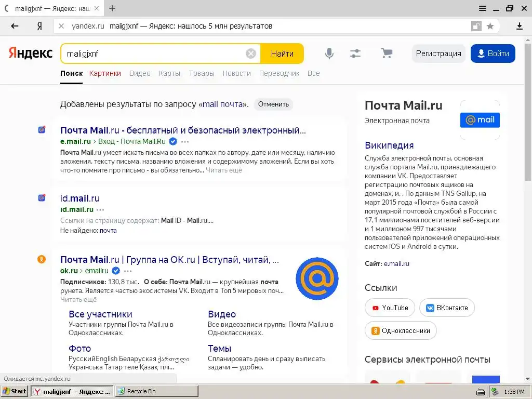Image resolution: width=532 pixels, height=399 pixels.
Task: Select the Новости tab
Action: (x=237, y=73)
